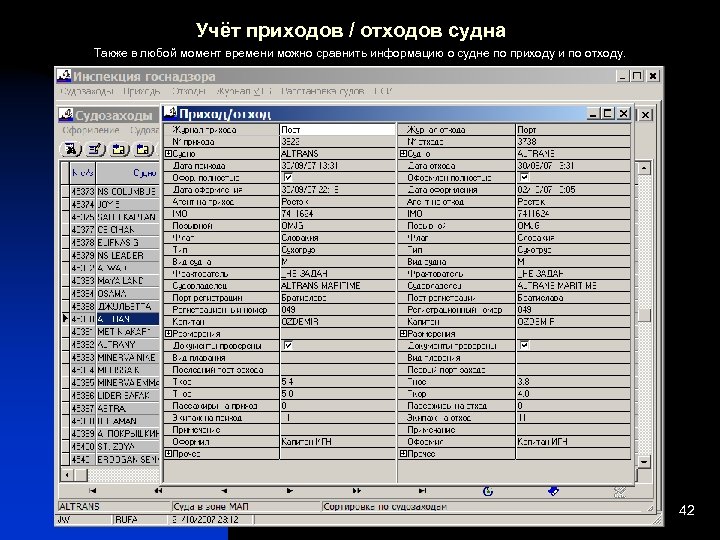Go to next record in navigator
The height and width of the screenshot is (540, 720).
click(290, 491)
